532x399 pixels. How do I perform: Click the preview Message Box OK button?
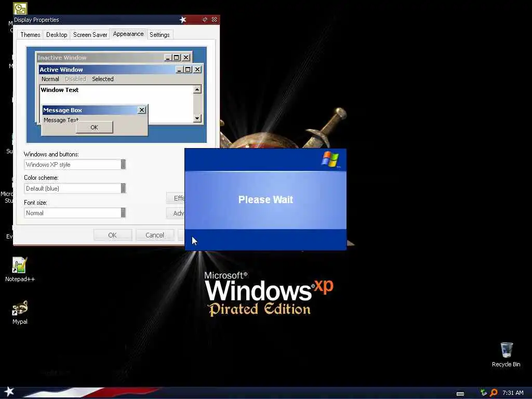[95, 127]
